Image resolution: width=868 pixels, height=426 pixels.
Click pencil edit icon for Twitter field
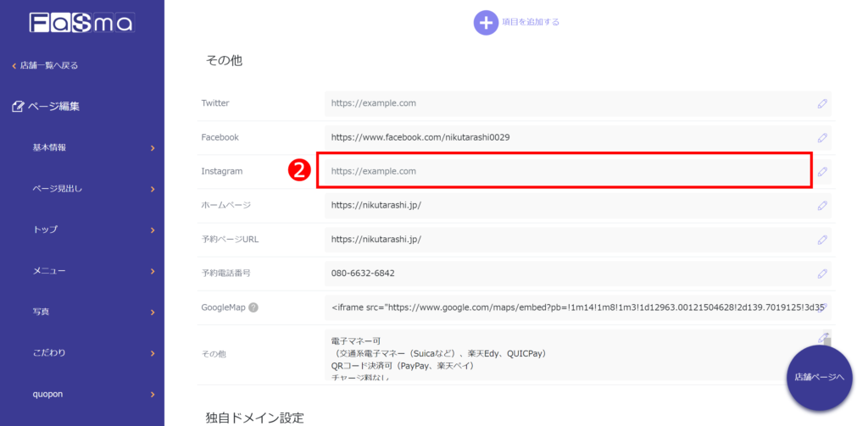(x=821, y=103)
